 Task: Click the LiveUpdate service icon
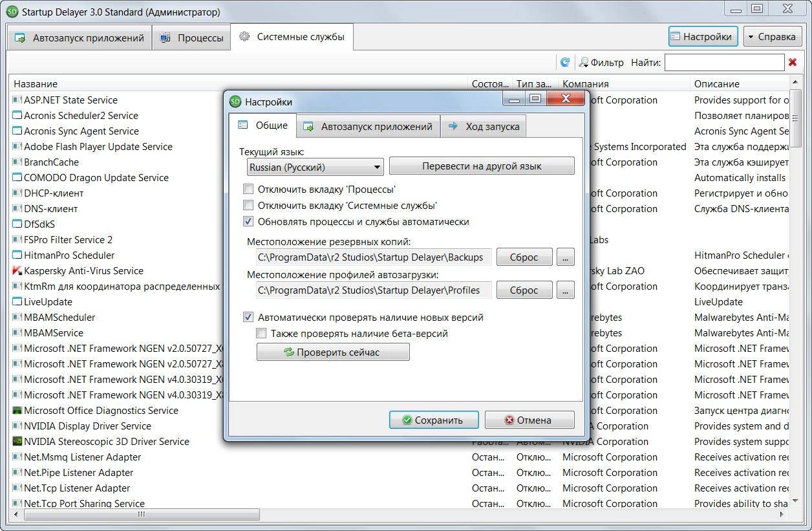(x=17, y=302)
